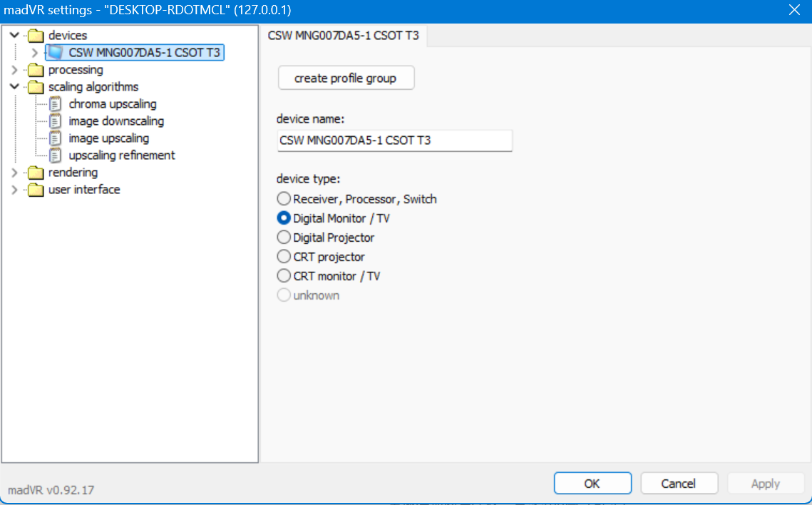812x505 pixels.
Task: Click the image downscaling page icon
Action: coord(56,121)
